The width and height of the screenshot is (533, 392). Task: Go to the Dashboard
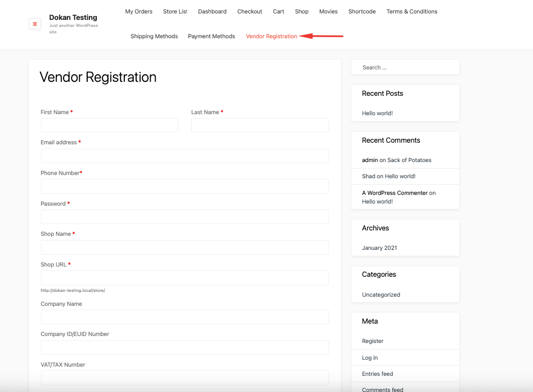click(x=212, y=11)
